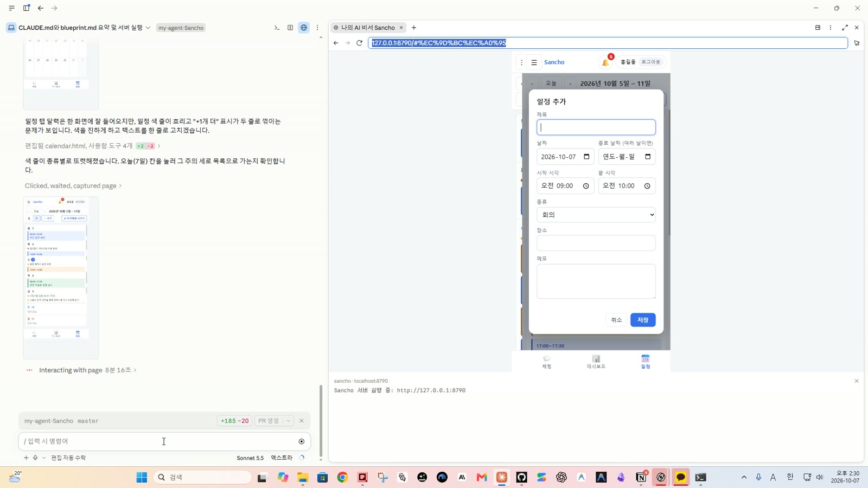Expand the PR 생성 dropdown arrow
Viewport: 868px width, 488px height.
click(x=288, y=421)
